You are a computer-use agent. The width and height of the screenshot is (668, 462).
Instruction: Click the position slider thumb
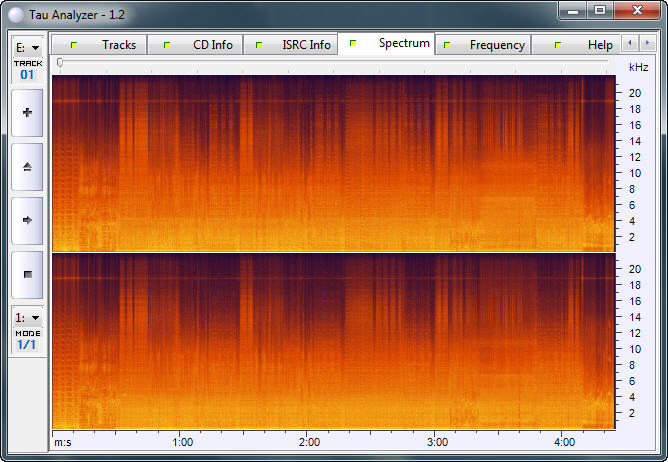(60, 63)
